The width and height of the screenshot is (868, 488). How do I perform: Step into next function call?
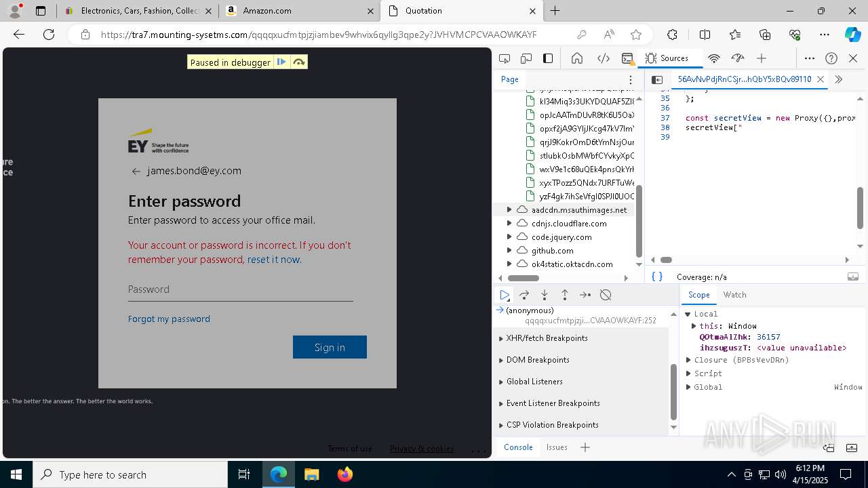pyautogui.click(x=545, y=295)
